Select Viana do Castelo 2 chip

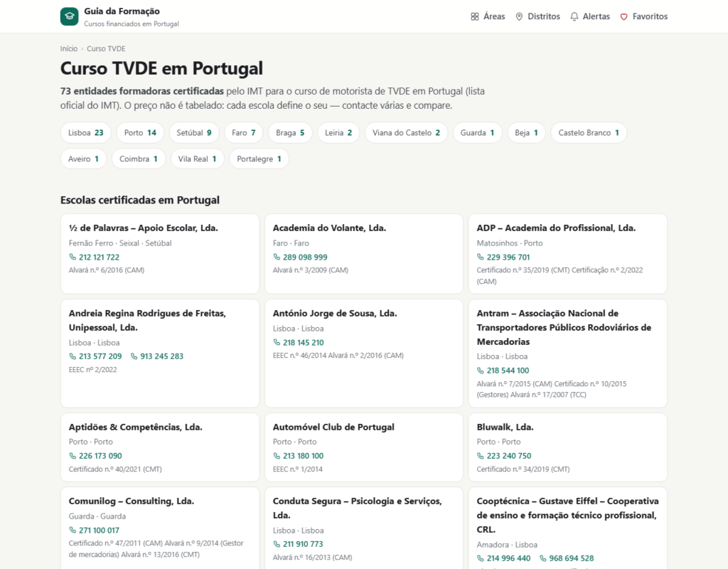pos(406,133)
